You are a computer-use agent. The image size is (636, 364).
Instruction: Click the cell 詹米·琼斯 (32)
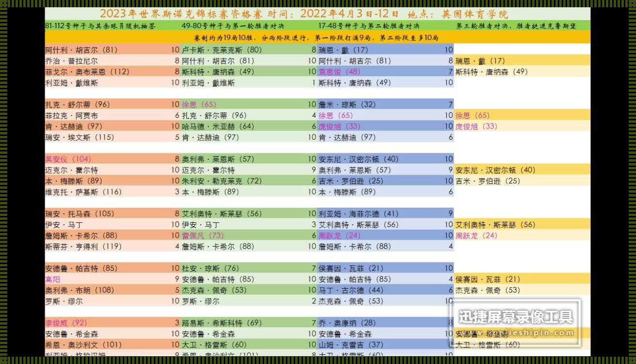tap(347, 104)
